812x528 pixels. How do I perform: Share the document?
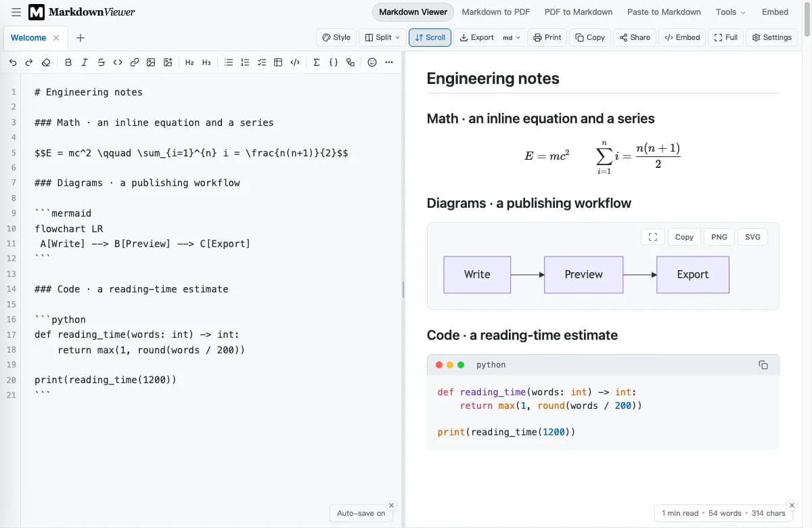click(x=635, y=37)
